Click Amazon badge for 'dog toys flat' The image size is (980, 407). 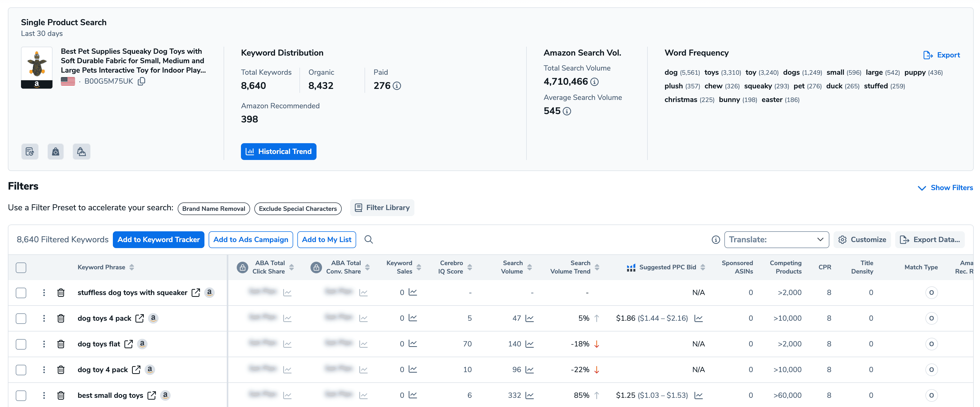point(142,344)
